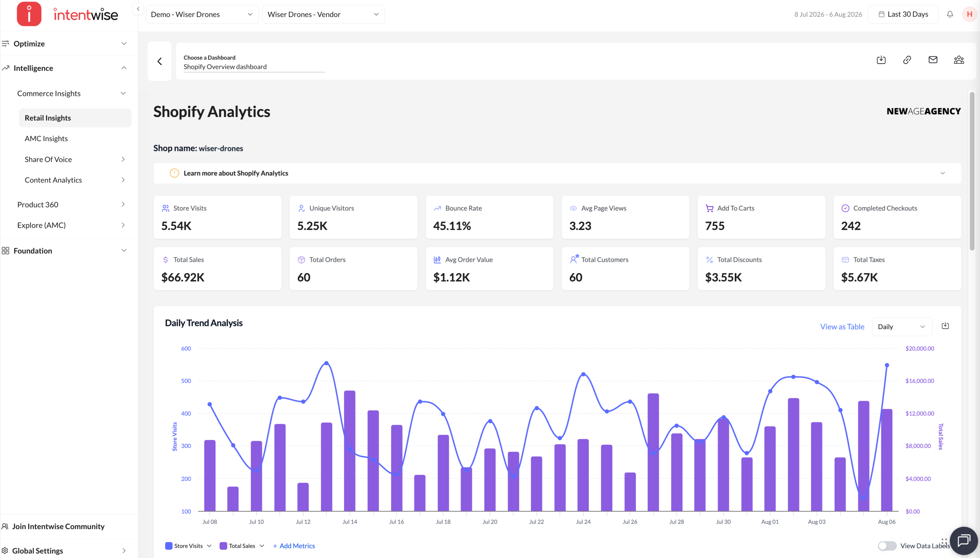This screenshot has width=980, height=558.
Task: Open the Demo - Wiser Drones account dropdown
Action: (x=202, y=14)
